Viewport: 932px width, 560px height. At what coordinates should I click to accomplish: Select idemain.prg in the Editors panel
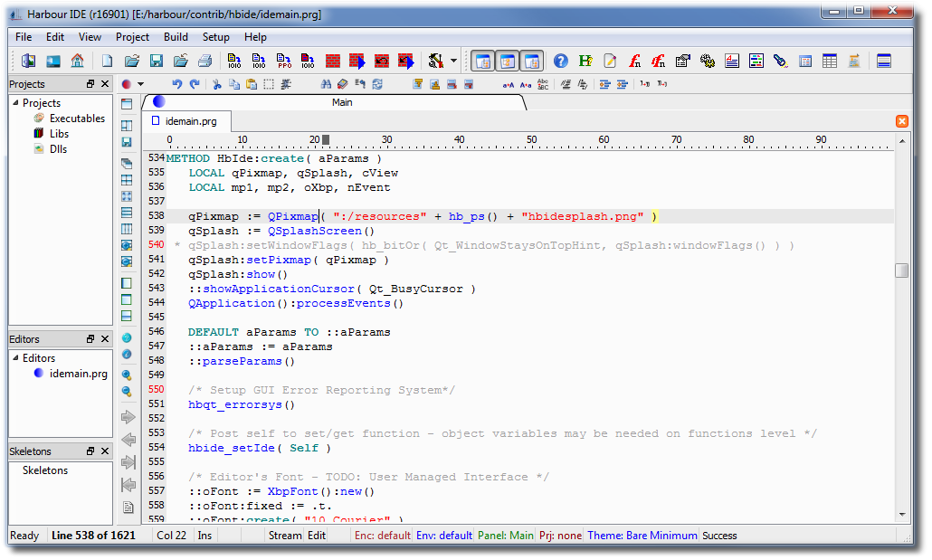click(x=78, y=374)
